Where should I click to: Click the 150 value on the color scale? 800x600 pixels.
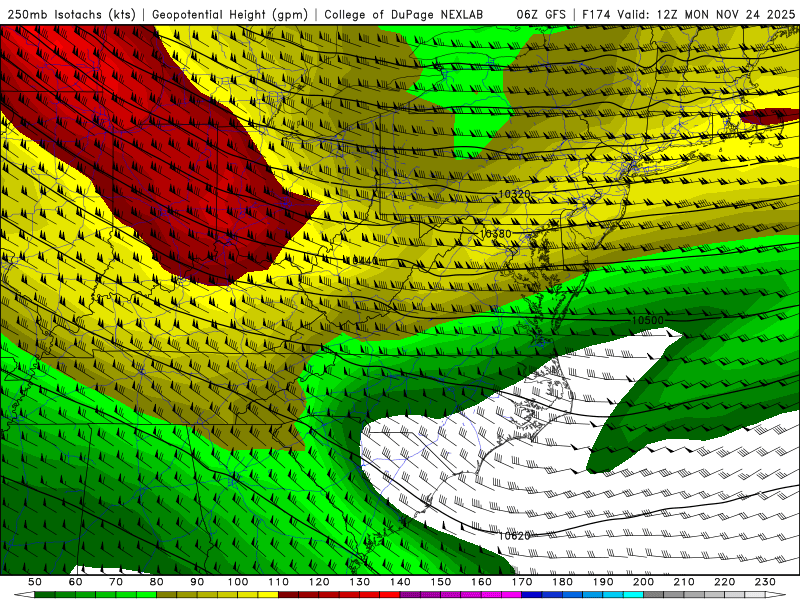pos(441,582)
